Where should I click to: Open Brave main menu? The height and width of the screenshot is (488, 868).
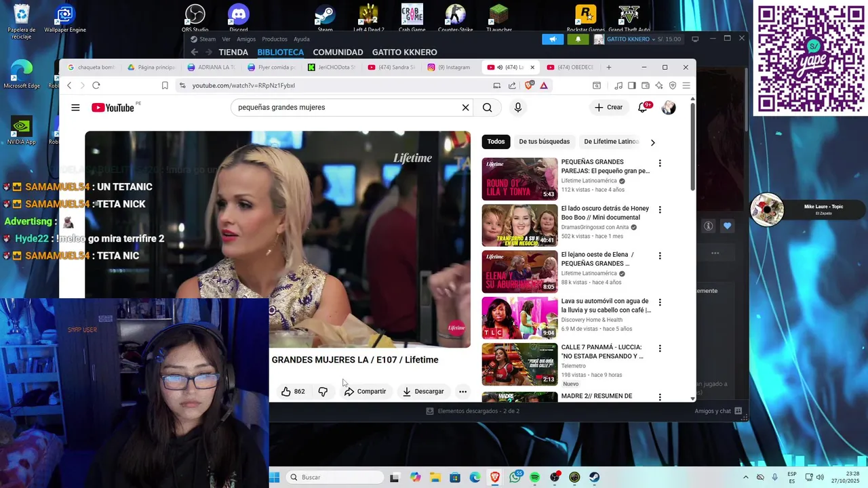pos(686,85)
